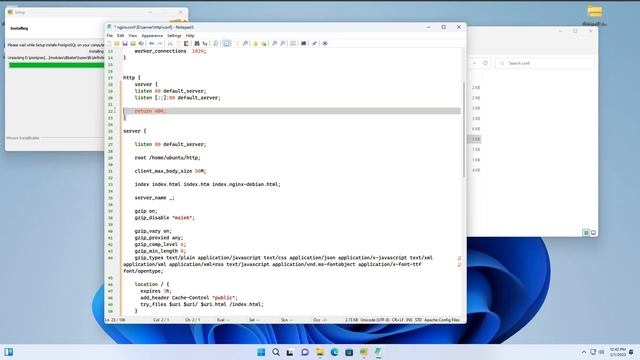
Task: Click the 'gzip on;' line
Action: 146,211
